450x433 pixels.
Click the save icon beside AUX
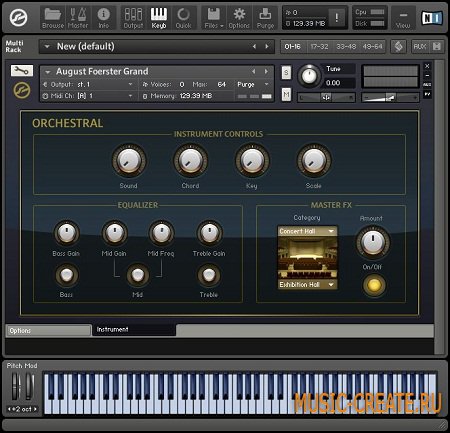coord(437,47)
